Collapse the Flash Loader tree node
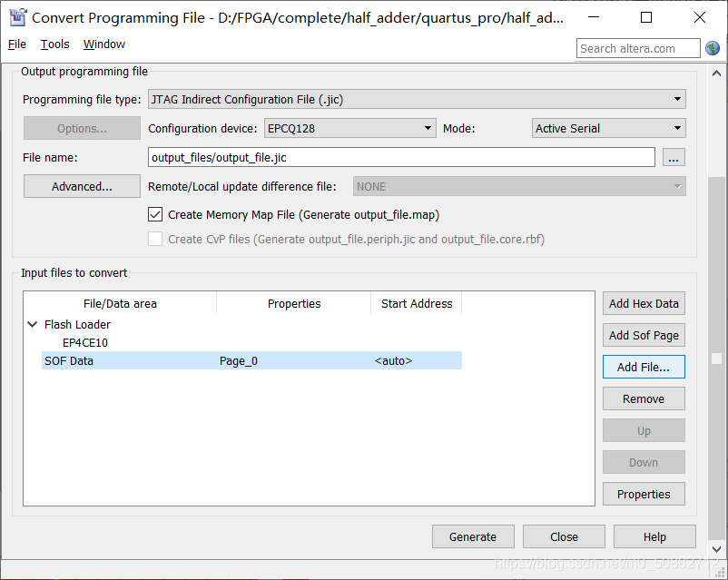 [32, 324]
